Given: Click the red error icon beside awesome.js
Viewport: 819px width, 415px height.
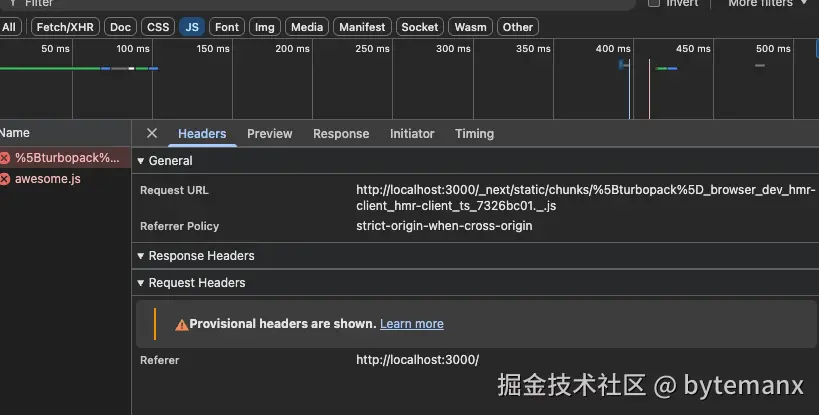Looking at the screenshot, I should point(5,179).
